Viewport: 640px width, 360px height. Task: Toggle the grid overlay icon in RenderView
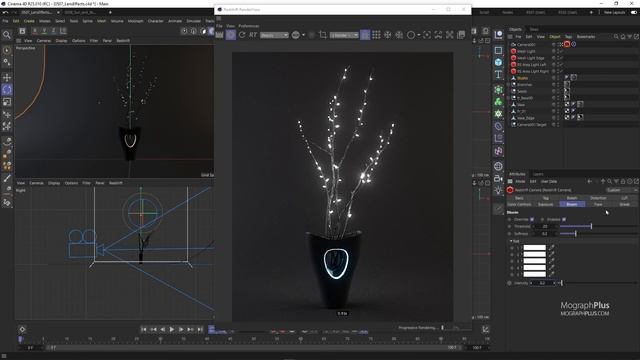tap(376, 35)
